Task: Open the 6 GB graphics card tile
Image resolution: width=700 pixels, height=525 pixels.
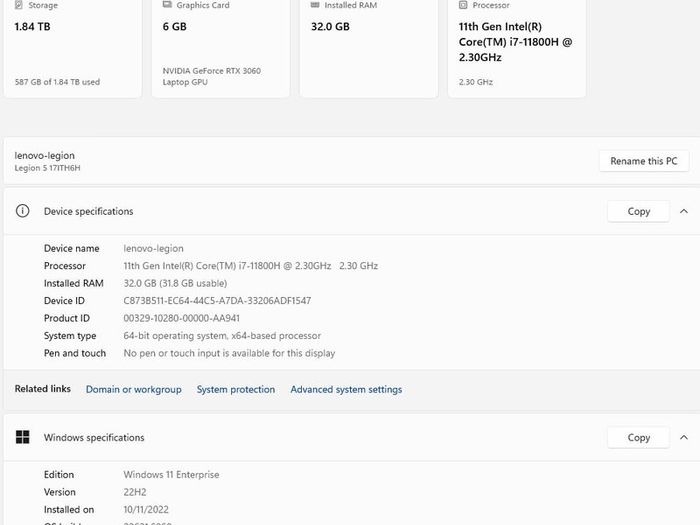Action: coord(221,47)
